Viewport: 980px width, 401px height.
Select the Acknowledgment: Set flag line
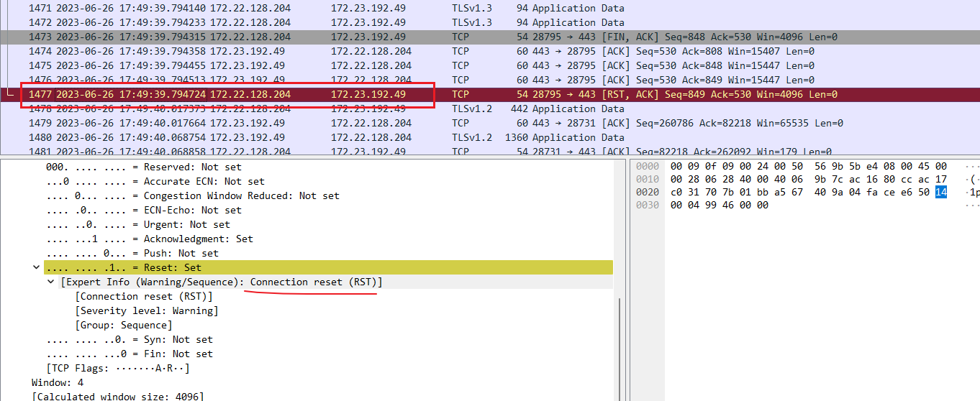coord(149,239)
